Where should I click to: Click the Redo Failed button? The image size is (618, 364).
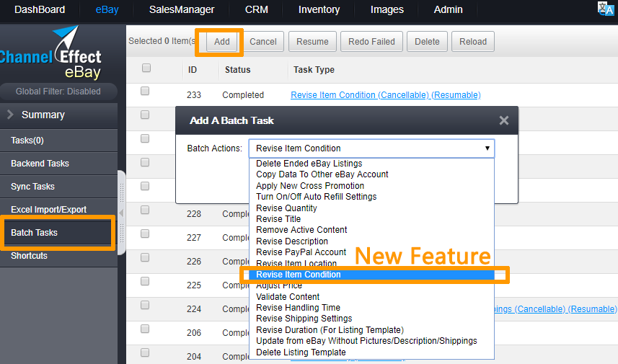[x=371, y=41]
